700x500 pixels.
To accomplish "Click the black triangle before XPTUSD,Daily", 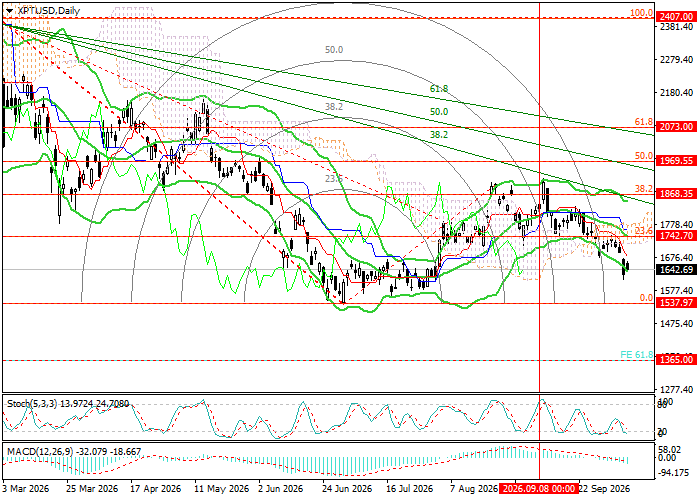I will [x=9, y=11].
